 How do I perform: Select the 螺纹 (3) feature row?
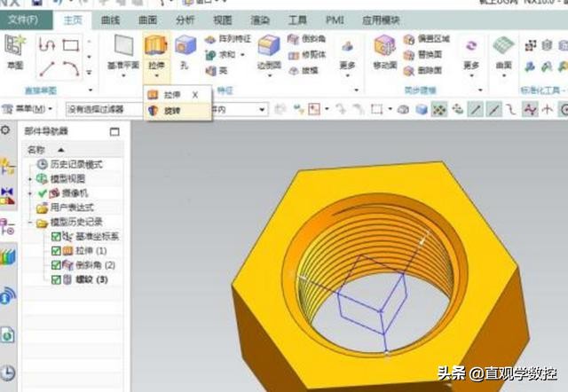click(85, 279)
